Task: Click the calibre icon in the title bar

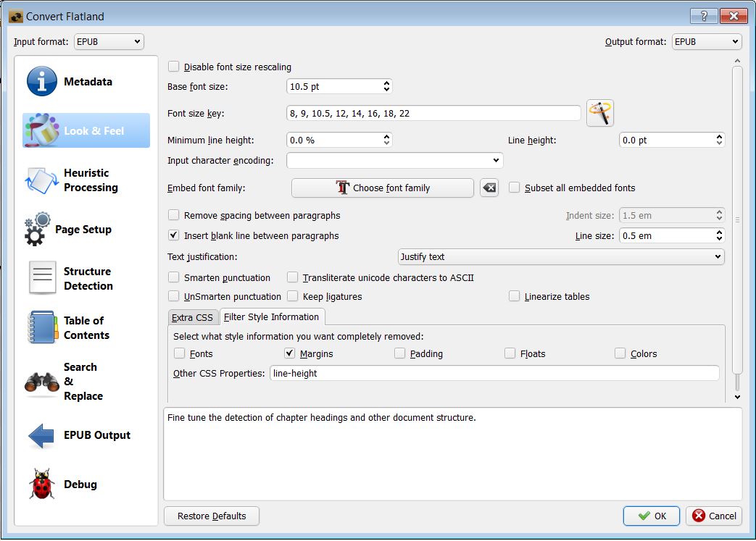Action: coord(16,17)
